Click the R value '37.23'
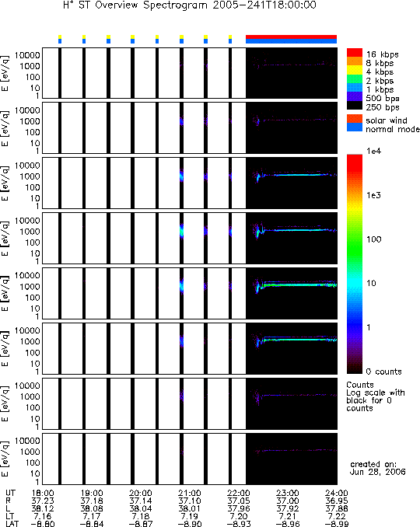Image resolution: width=420 pixels, height=527 pixels. click(x=43, y=501)
